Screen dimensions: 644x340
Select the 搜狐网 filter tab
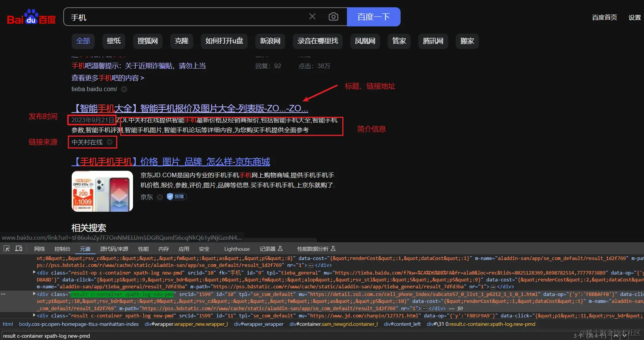click(x=148, y=41)
